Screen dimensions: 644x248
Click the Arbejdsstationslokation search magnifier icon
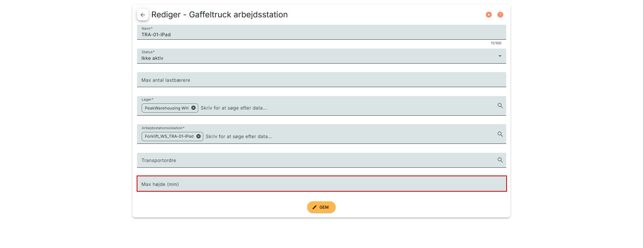[x=500, y=134]
